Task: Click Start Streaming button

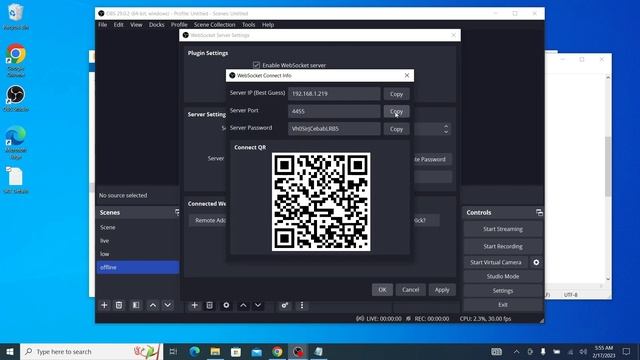Action: pyautogui.click(x=503, y=229)
